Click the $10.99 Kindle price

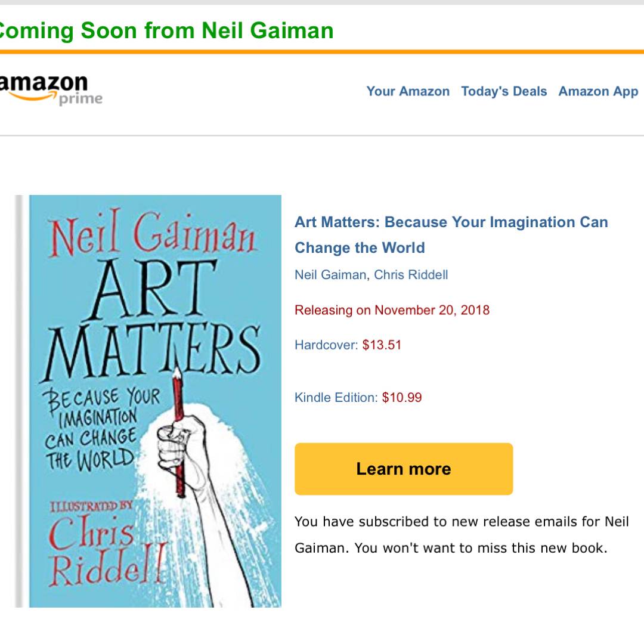[402, 398]
